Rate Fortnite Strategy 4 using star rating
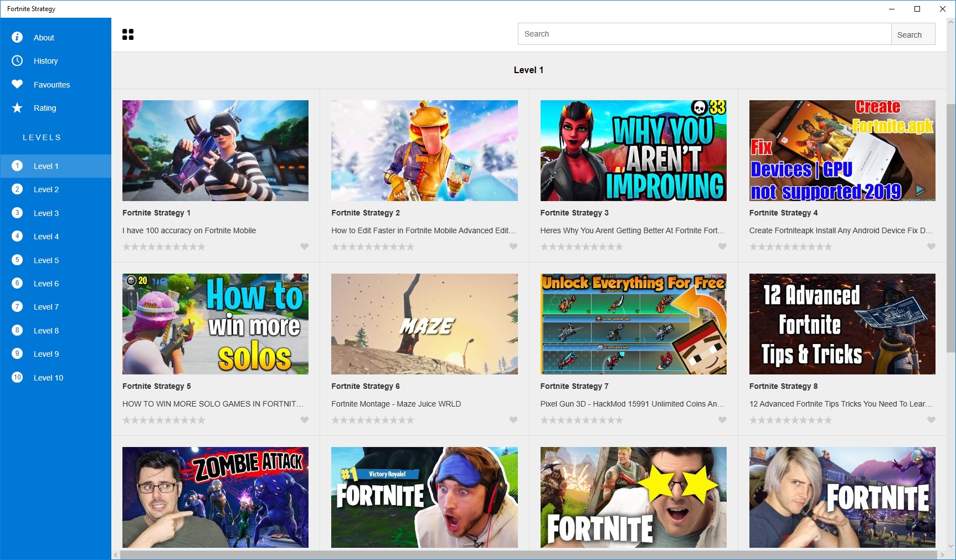 (791, 246)
